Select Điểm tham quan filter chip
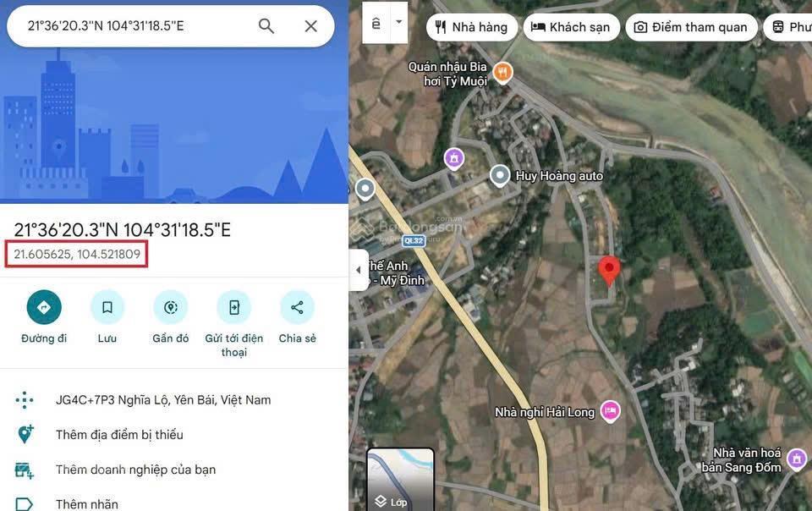The height and width of the screenshot is (511, 812). click(x=691, y=27)
